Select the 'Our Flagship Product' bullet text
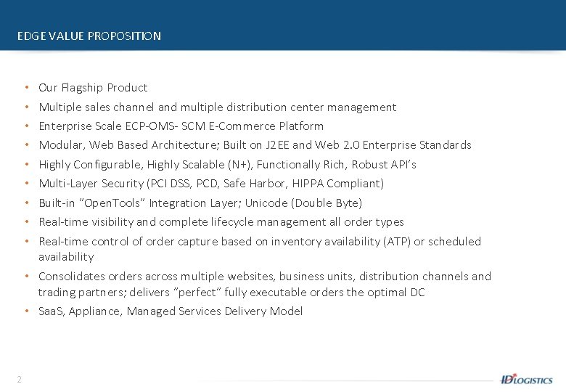Viewport: 566px width, 392px height. pyautogui.click(x=93, y=88)
